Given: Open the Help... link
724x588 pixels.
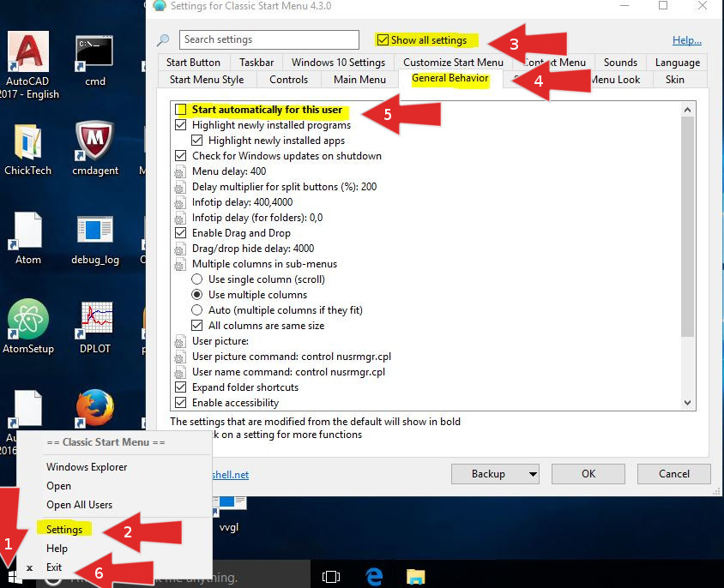Looking at the screenshot, I should click(686, 39).
